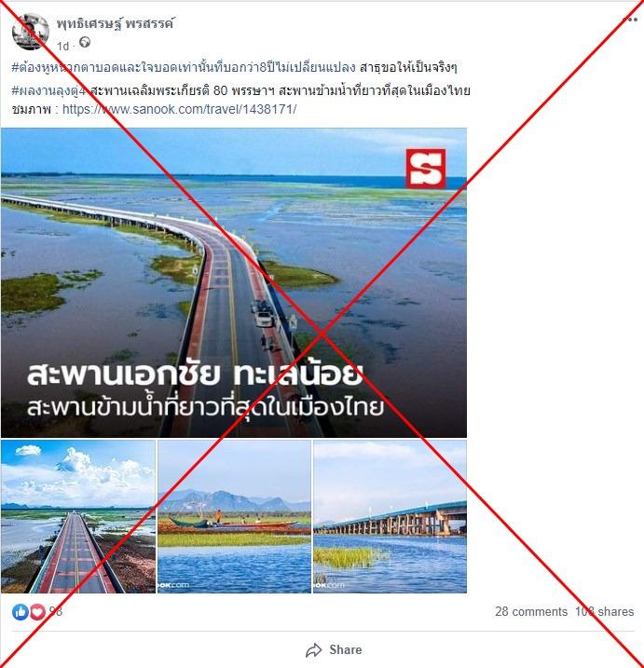The width and height of the screenshot is (644, 668).
Task: Click the Share arrow icon
Action: click(x=314, y=650)
